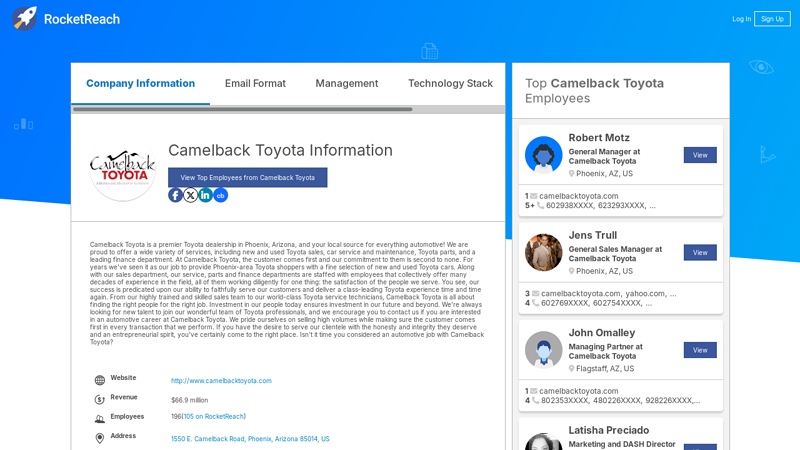Screen dimensions: 800x450
Task: Open the camelbacktoyota.com website link
Action: (221, 381)
